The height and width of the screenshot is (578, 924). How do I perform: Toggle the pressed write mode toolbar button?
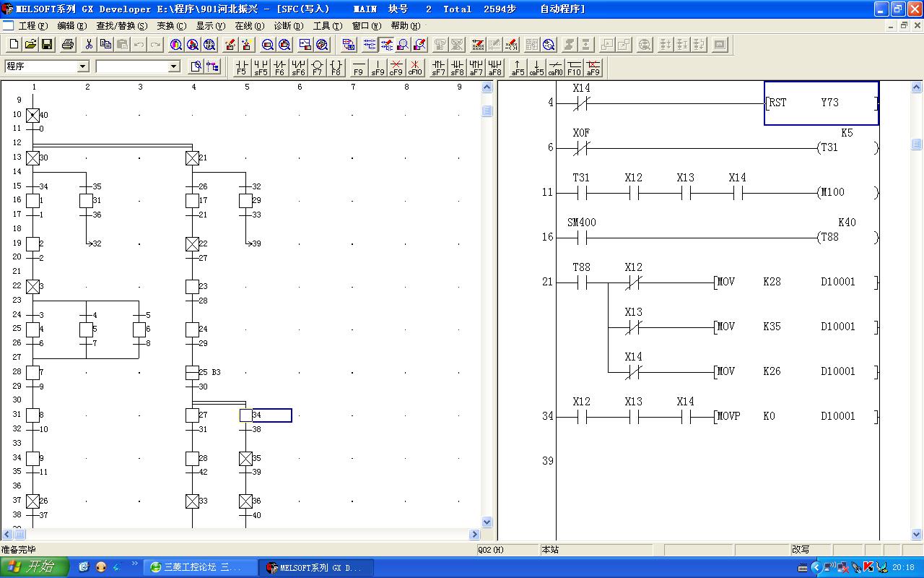tap(386, 45)
